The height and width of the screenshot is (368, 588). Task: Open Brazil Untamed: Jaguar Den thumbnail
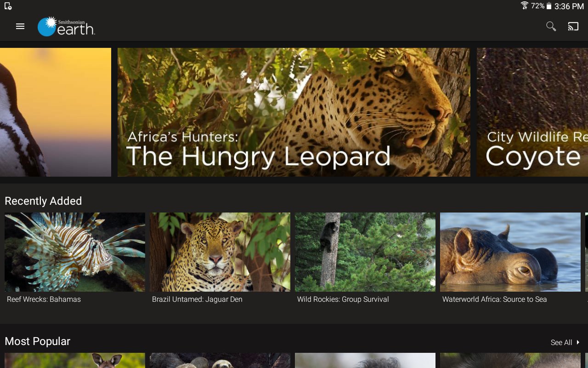pos(220,252)
